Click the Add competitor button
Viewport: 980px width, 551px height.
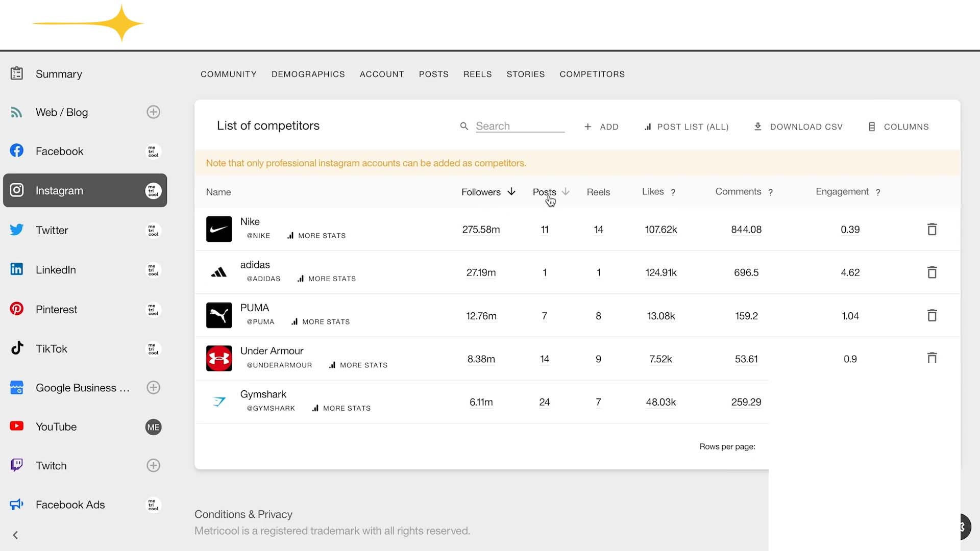(601, 127)
